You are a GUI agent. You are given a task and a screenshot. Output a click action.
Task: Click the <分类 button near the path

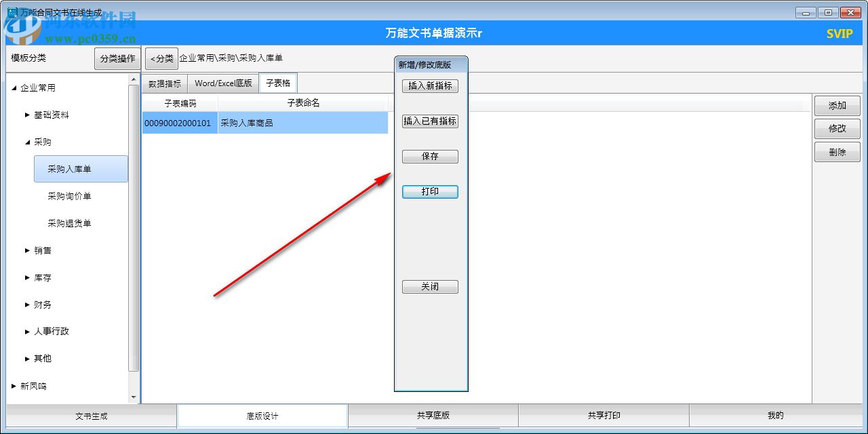click(161, 58)
